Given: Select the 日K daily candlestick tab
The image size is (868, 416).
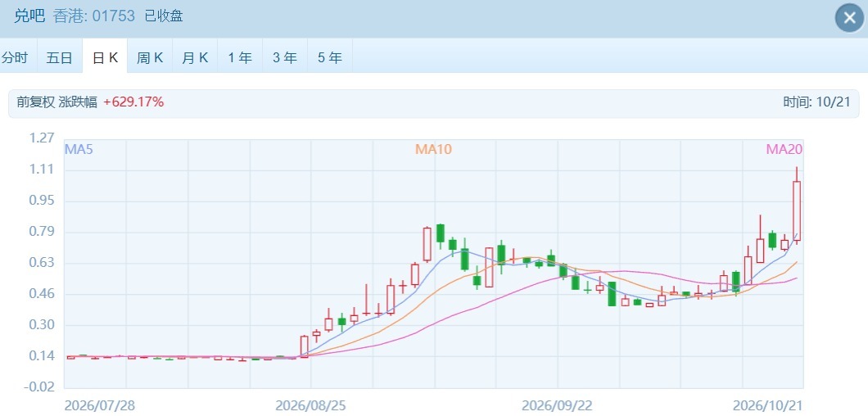Looking at the screenshot, I should pos(105,57).
